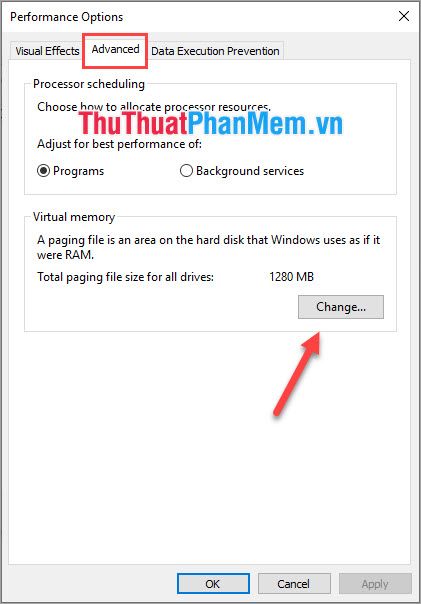The width and height of the screenshot is (421, 604).
Task: Click the red arrow pointing to Change
Action: pos(297,374)
